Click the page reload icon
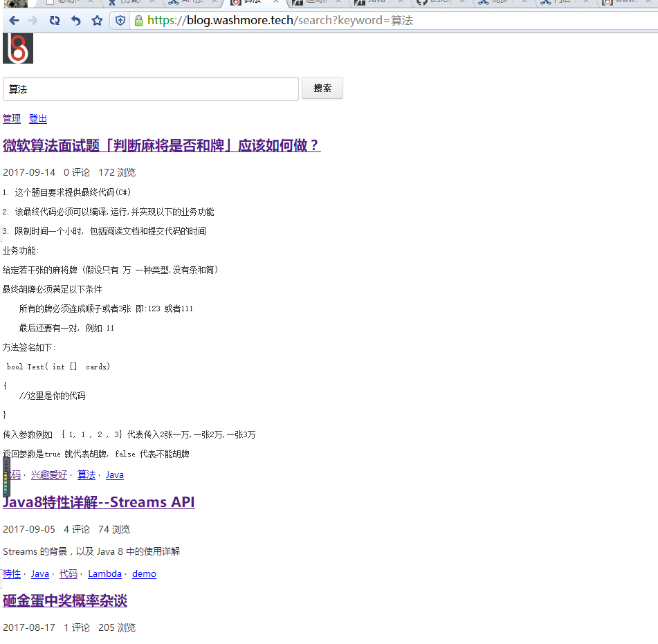Viewport: 658px width, 644px height. [x=54, y=20]
